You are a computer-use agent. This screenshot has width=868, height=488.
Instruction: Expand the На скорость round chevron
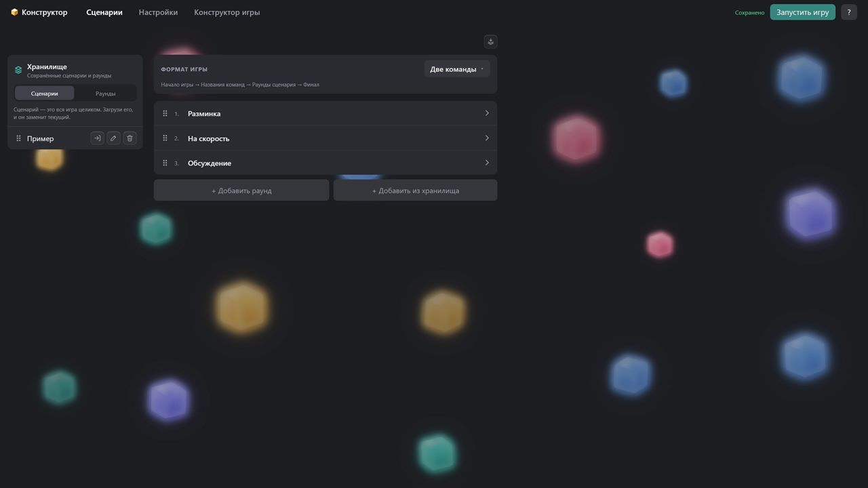point(487,138)
